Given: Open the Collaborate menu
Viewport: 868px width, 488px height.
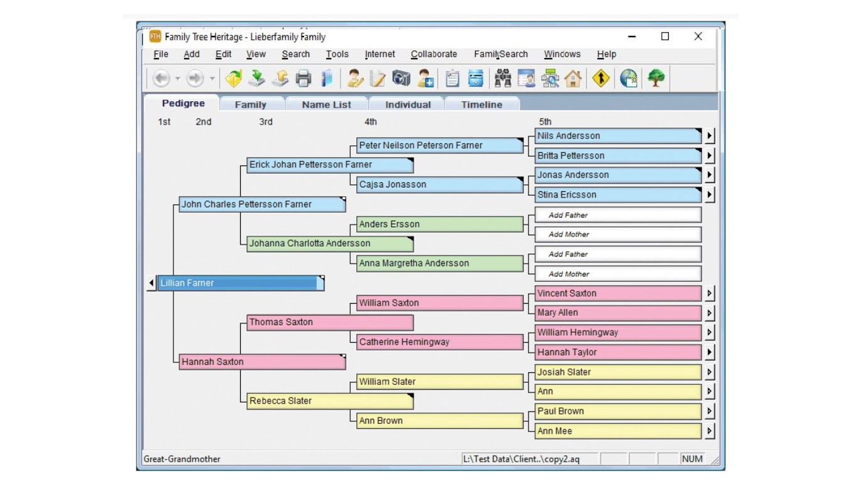Looking at the screenshot, I should coord(434,54).
